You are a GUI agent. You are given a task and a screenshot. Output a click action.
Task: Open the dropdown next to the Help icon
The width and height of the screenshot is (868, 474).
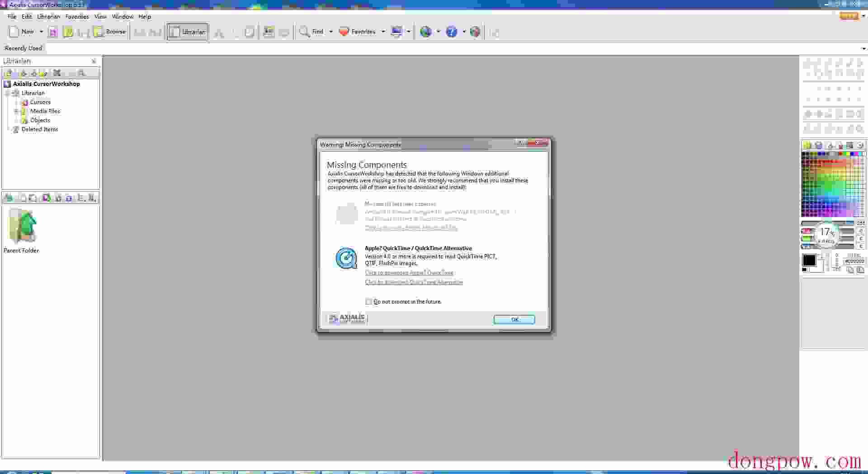(x=464, y=32)
